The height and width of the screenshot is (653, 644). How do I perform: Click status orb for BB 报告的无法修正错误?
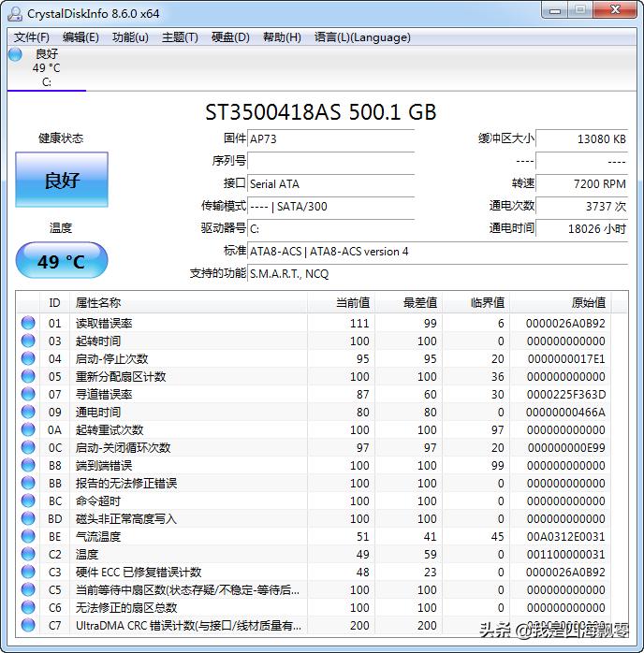point(28,483)
